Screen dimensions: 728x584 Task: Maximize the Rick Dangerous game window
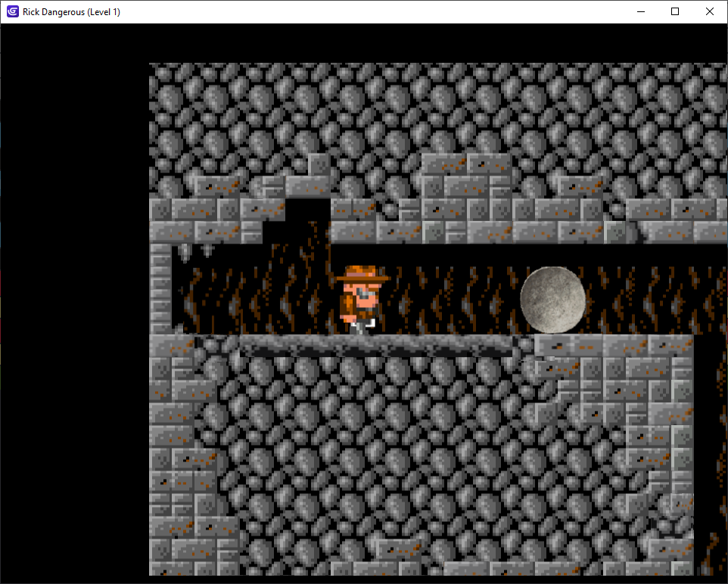(675, 11)
